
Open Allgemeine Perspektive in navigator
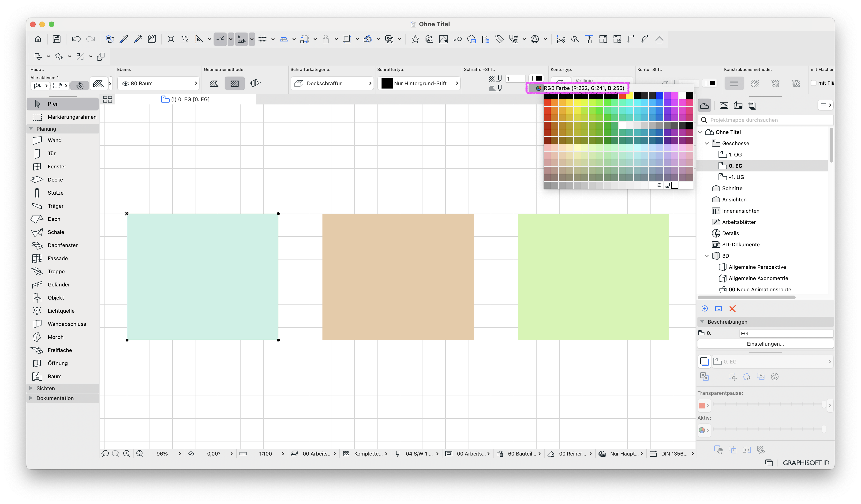(757, 267)
